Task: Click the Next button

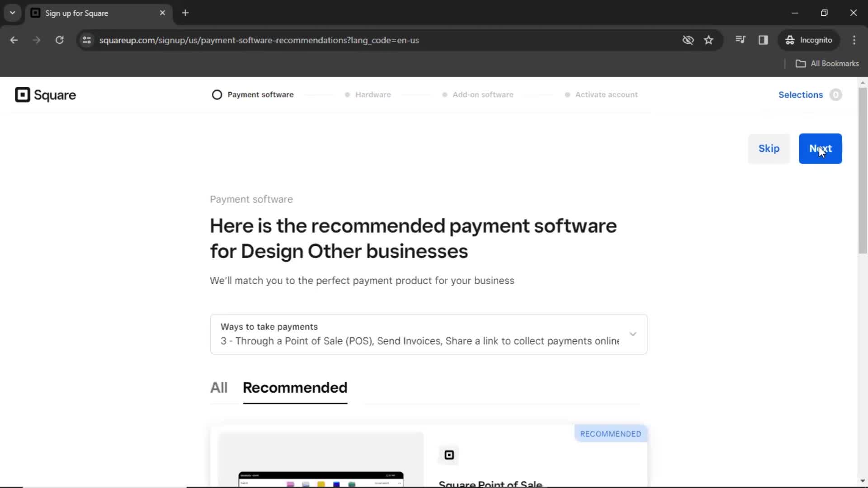Action: click(x=820, y=148)
